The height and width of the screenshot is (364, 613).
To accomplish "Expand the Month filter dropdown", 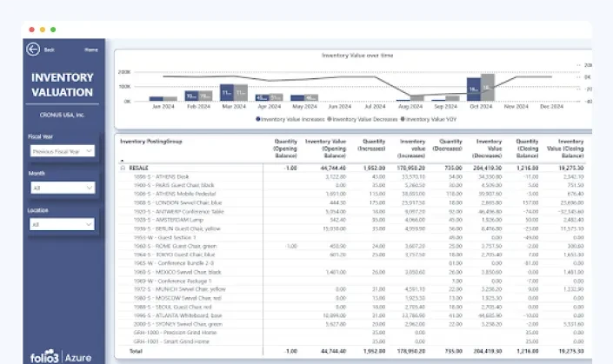I will 63,188.
